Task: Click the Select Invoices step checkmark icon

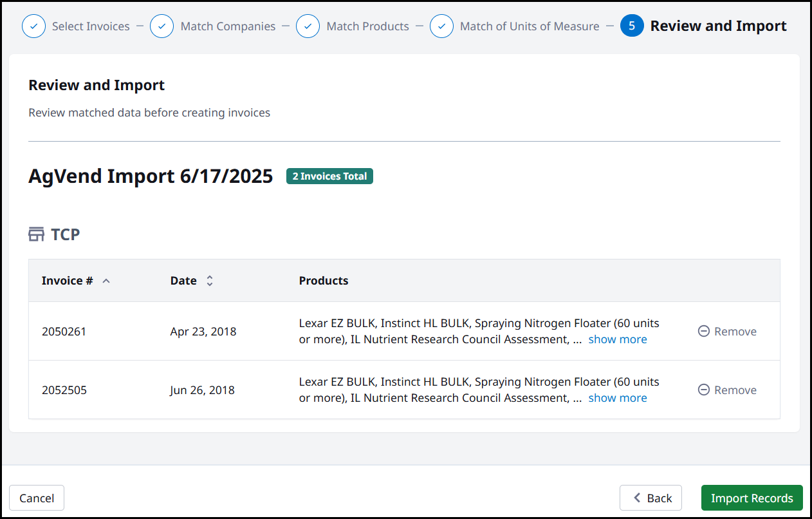Action: click(x=33, y=26)
